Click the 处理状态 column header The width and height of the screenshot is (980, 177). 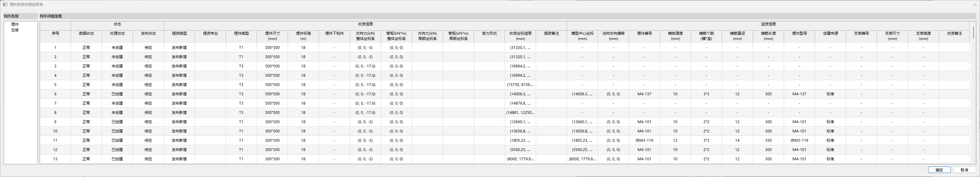pyautogui.click(x=117, y=33)
